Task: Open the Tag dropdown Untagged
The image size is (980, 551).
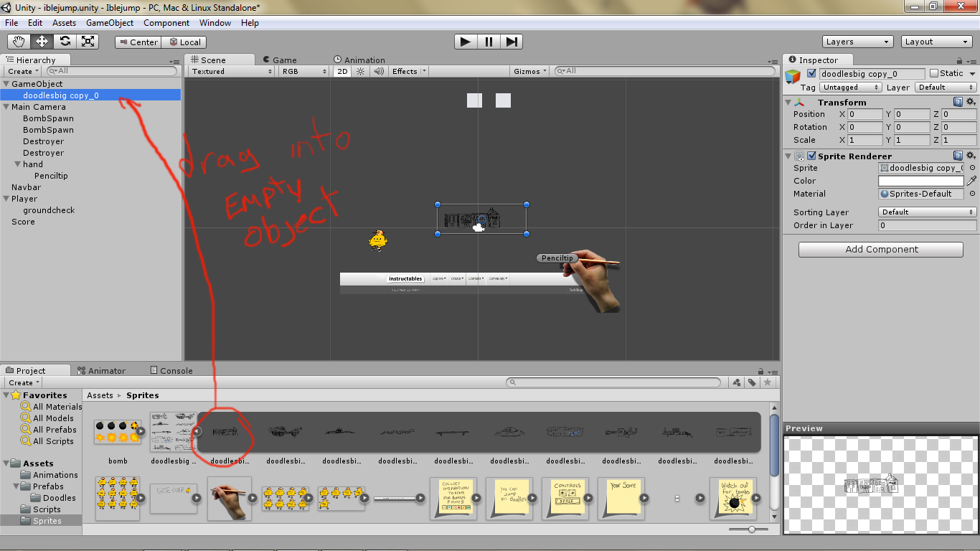Action: pos(851,87)
